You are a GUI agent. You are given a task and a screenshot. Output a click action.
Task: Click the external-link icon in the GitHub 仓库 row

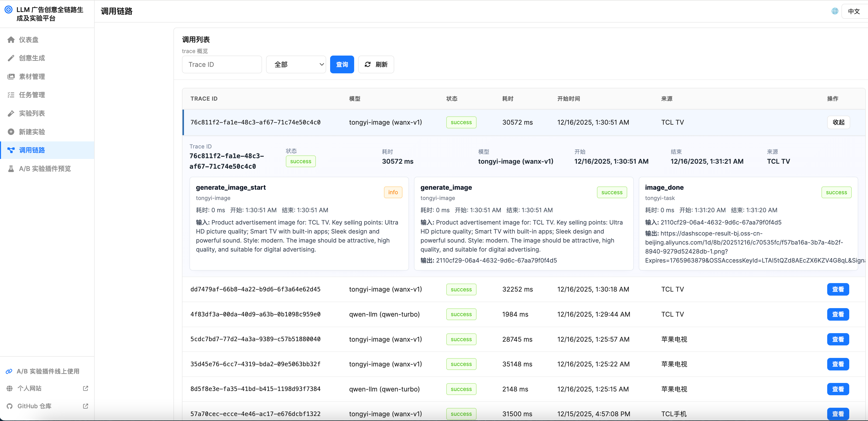pyautogui.click(x=86, y=406)
